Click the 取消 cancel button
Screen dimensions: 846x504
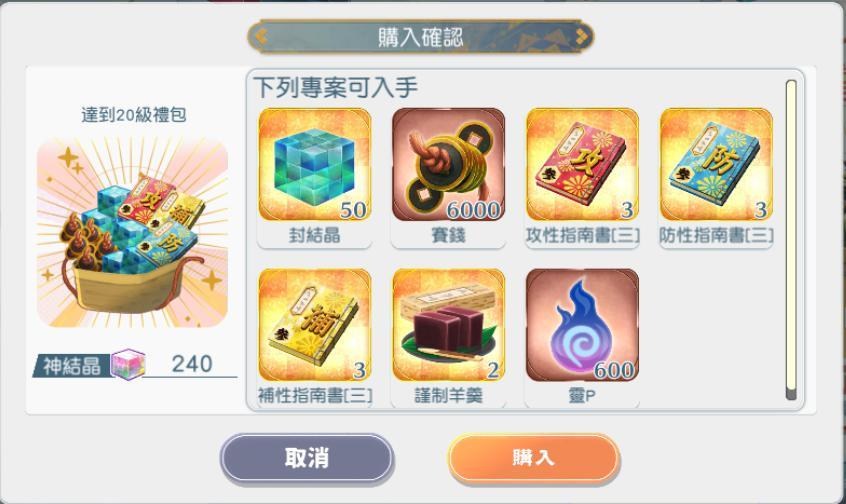pos(306,458)
